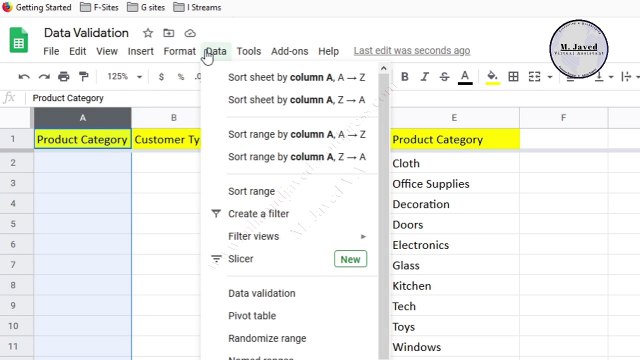Expand the merge cells dropdown arrow

click(550, 77)
